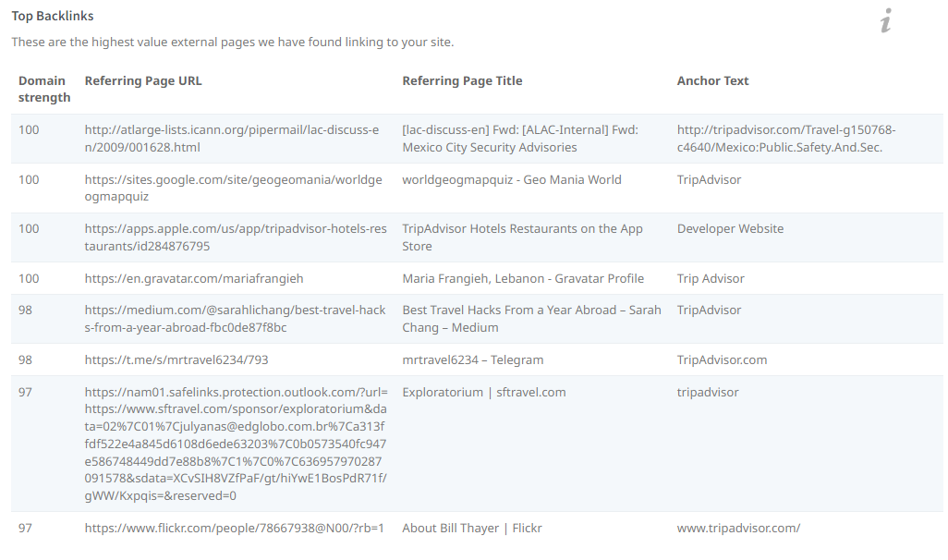
Task: Click domain strength 98 in Medium row
Action: [x=25, y=310]
